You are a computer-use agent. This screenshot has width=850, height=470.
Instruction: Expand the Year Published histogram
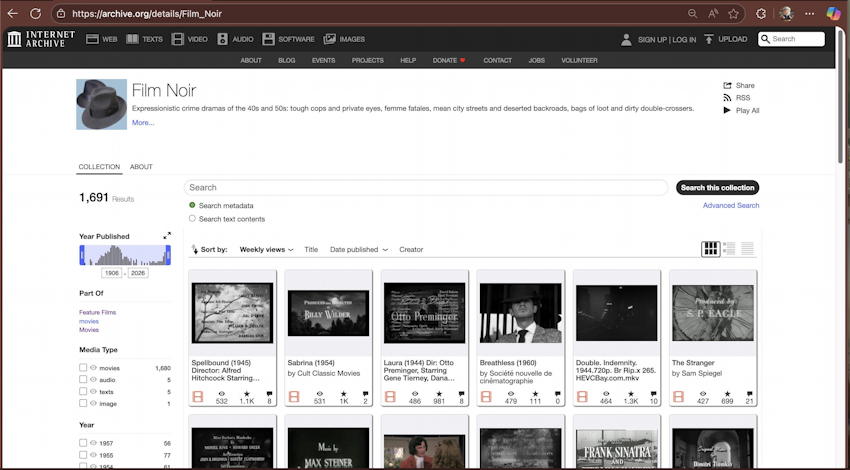[167, 236]
